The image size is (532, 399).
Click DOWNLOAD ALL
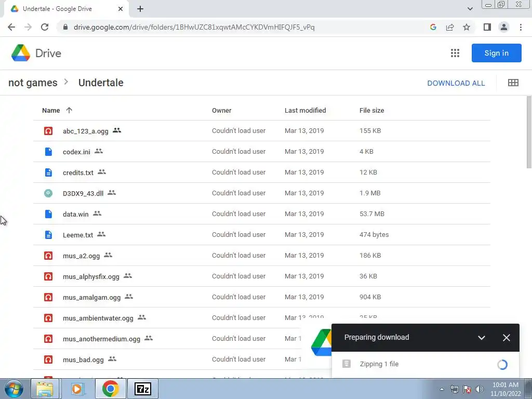pos(456,83)
